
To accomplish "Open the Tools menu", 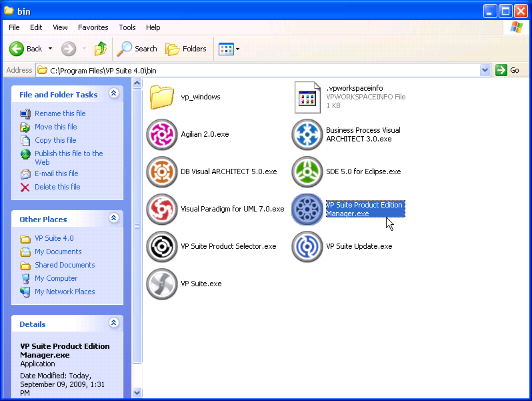I will [127, 27].
